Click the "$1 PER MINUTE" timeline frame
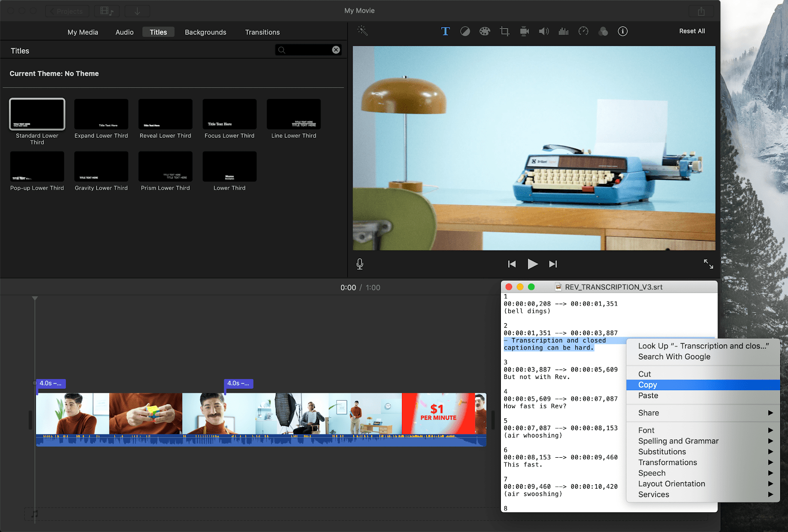This screenshot has width=788, height=532. (438, 413)
